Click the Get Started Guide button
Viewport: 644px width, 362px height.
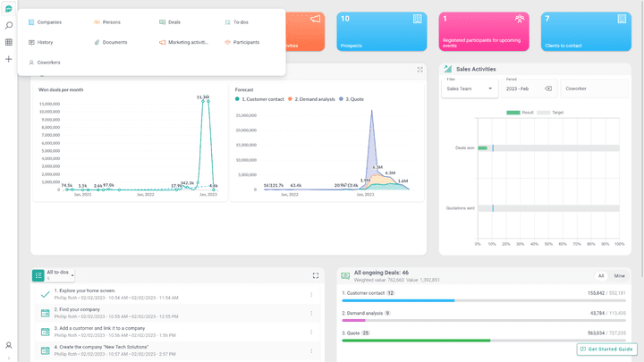tap(607, 349)
